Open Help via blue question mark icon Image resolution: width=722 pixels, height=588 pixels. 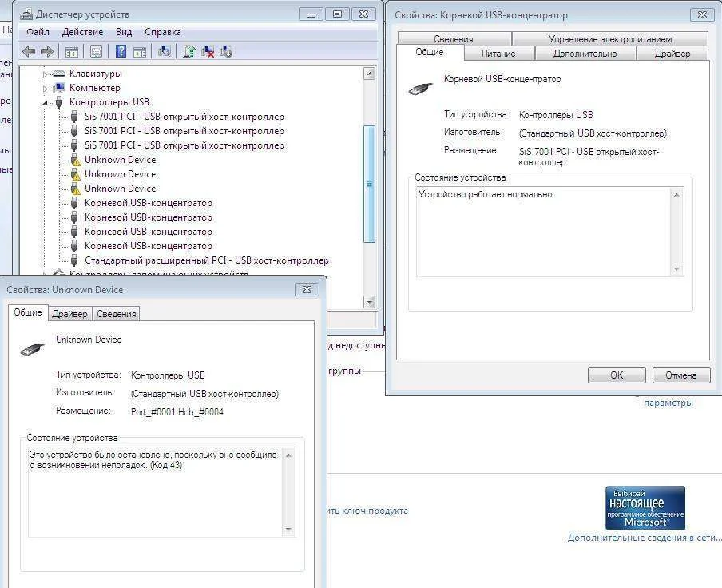(x=121, y=51)
